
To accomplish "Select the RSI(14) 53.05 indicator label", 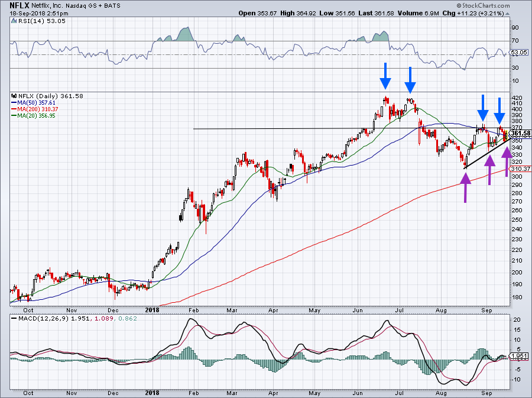I will click(x=42, y=21).
